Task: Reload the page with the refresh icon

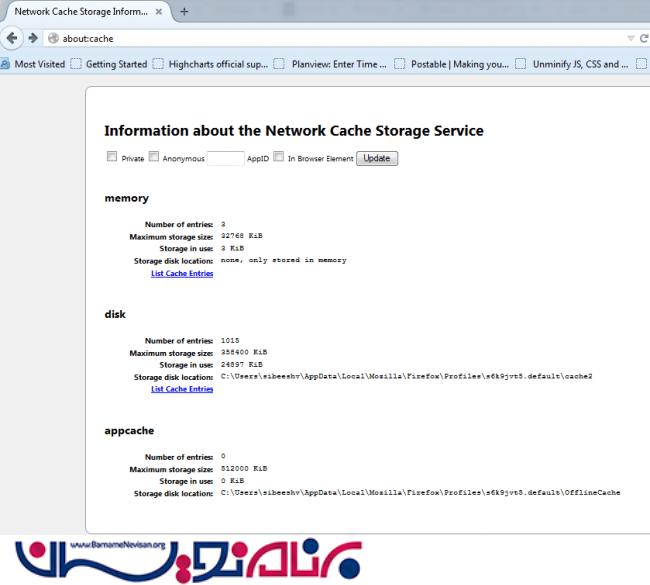Action: pos(644,39)
